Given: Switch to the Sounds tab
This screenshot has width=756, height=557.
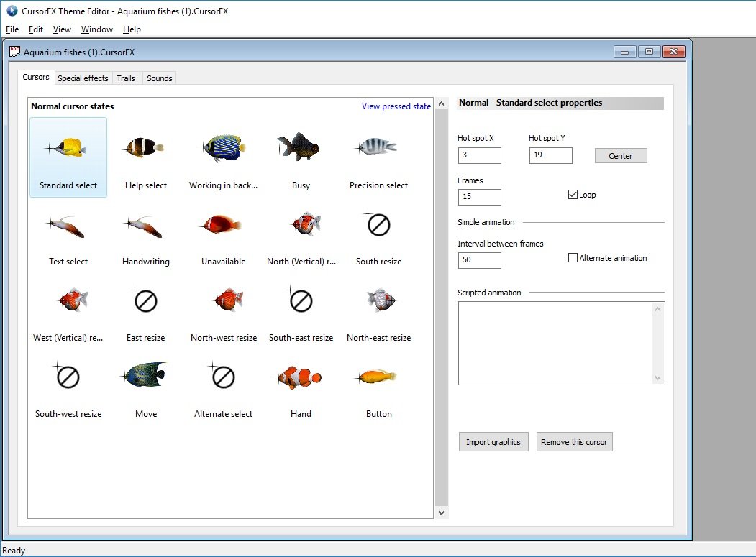Looking at the screenshot, I should point(160,78).
